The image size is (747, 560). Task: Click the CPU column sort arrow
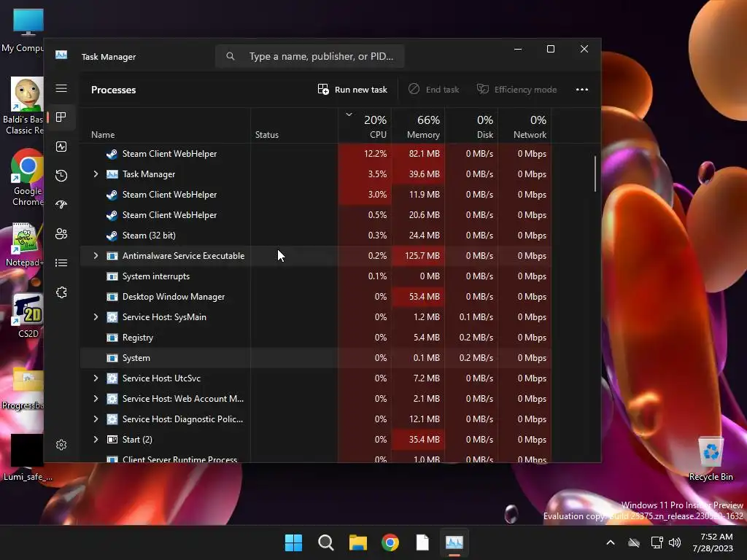(349, 114)
